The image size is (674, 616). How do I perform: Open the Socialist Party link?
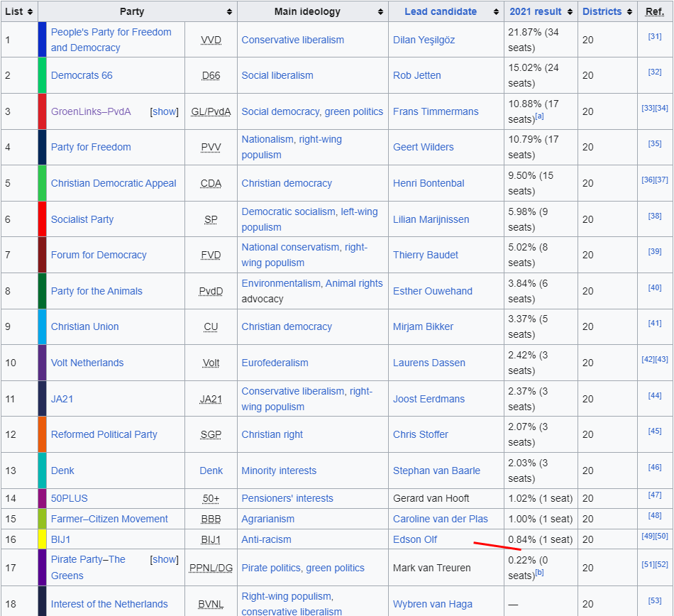point(82,220)
